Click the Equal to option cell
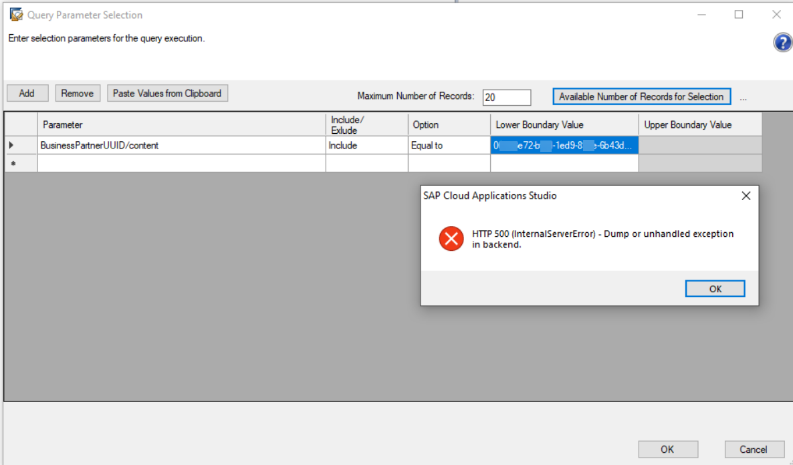Image resolution: width=793 pixels, height=465 pixels. [449, 145]
